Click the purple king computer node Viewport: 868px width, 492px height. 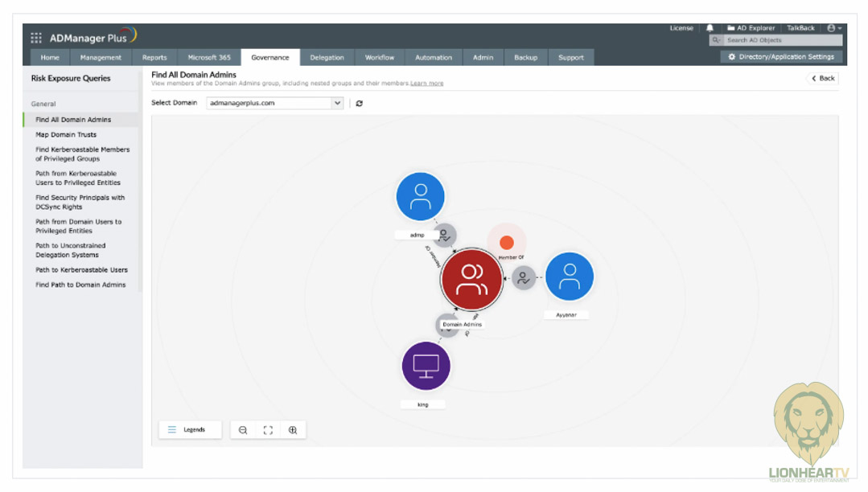tap(426, 365)
